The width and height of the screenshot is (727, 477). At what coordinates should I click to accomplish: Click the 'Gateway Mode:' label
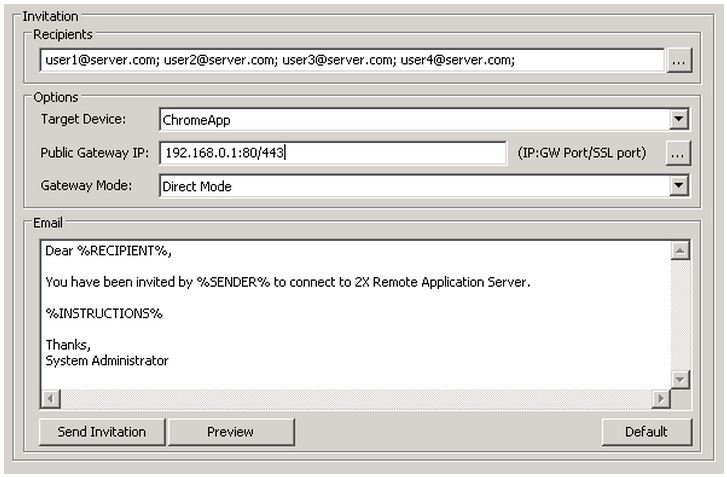[x=86, y=186]
